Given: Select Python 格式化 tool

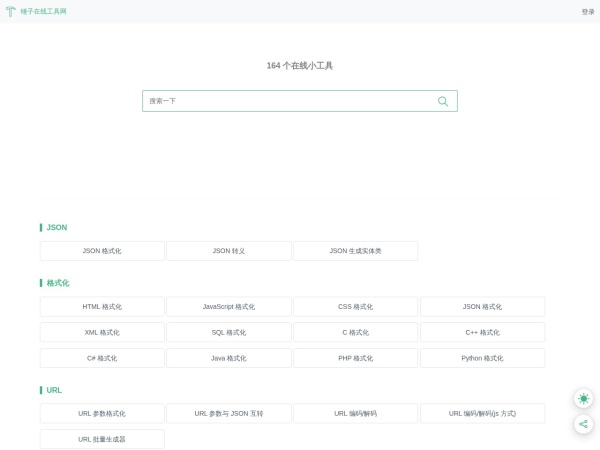Looking at the screenshot, I should [482, 358].
